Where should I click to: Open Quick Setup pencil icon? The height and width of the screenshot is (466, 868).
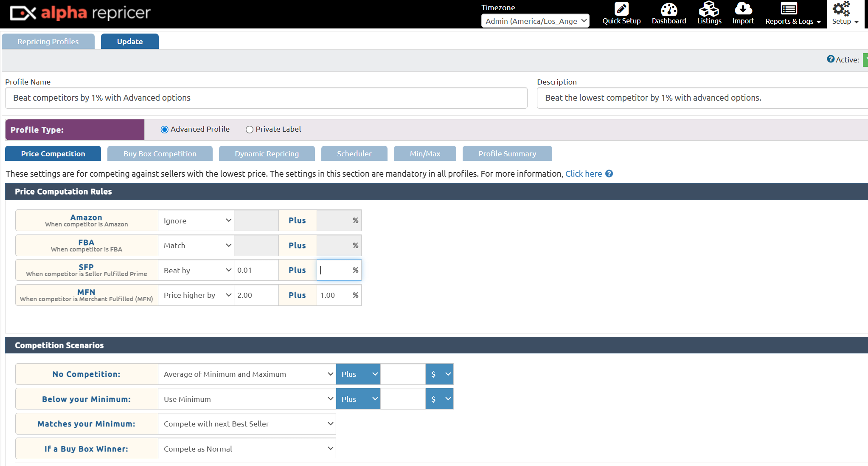click(621, 9)
